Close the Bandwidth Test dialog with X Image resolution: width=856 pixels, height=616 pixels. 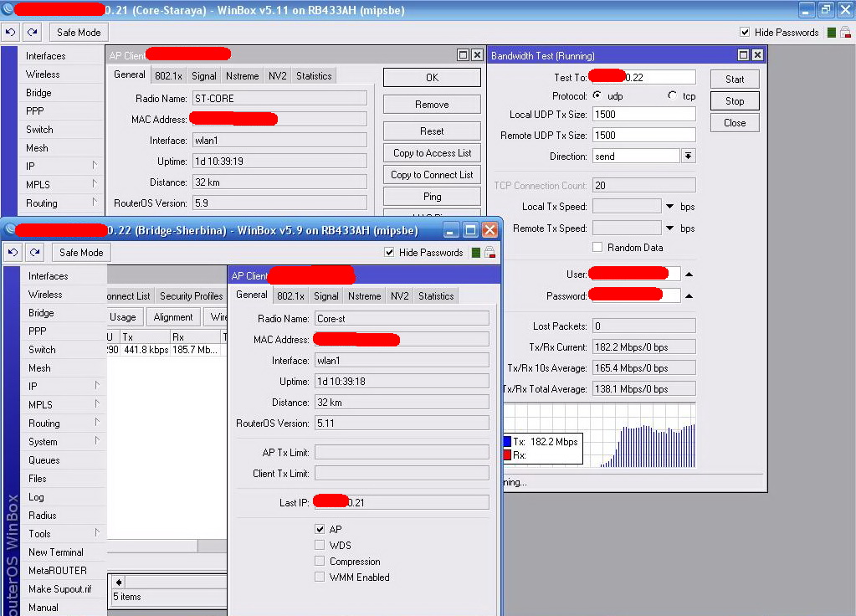(x=757, y=55)
